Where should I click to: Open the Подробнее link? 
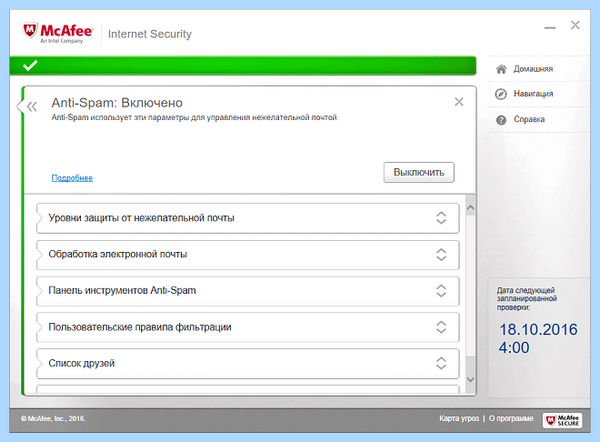(x=72, y=178)
